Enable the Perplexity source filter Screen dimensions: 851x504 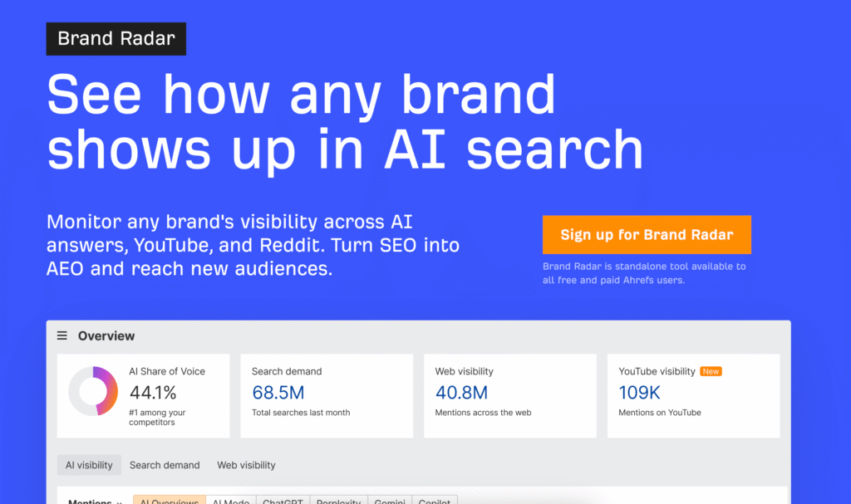338,501
